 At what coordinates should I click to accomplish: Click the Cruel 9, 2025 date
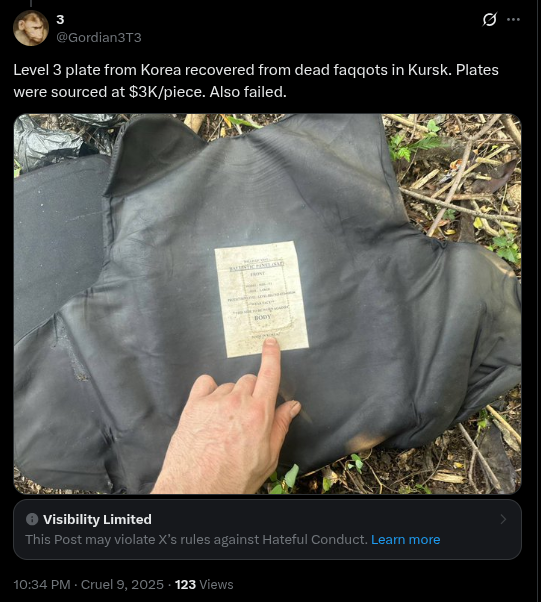pyautogui.click(x=122, y=584)
